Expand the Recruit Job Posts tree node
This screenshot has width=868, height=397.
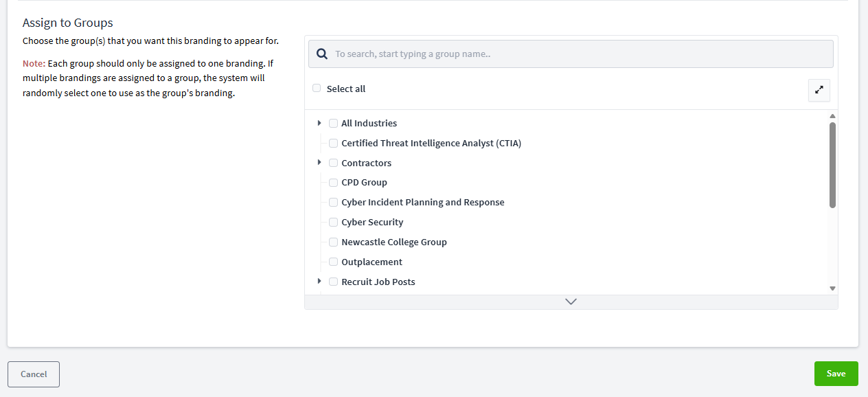(x=319, y=282)
